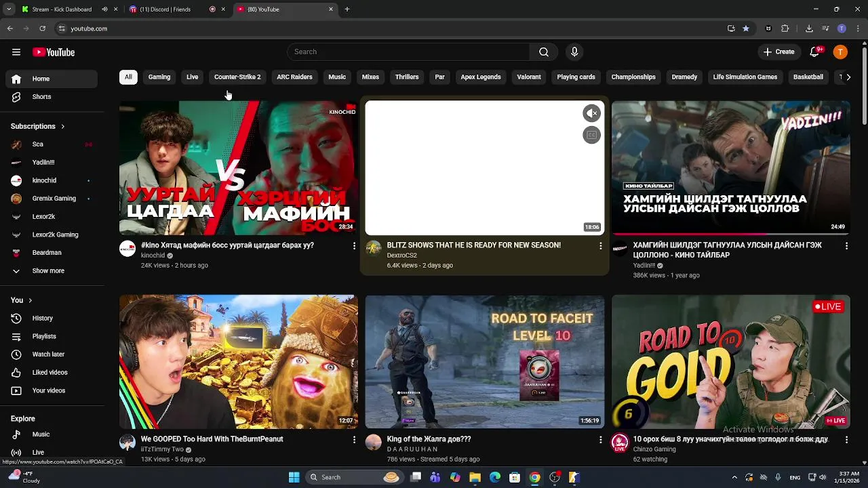
Task: Go to Home in the sidebar
Action: tap(52, 79)
